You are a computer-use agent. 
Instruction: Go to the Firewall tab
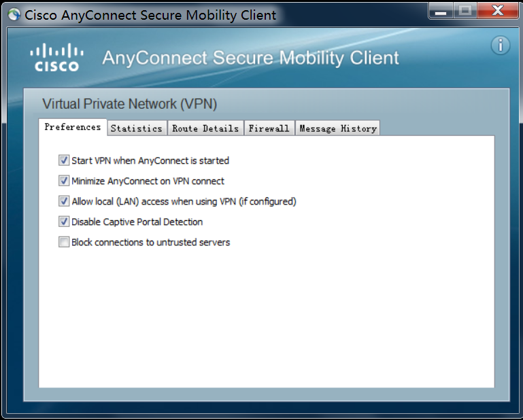point(269,128)
